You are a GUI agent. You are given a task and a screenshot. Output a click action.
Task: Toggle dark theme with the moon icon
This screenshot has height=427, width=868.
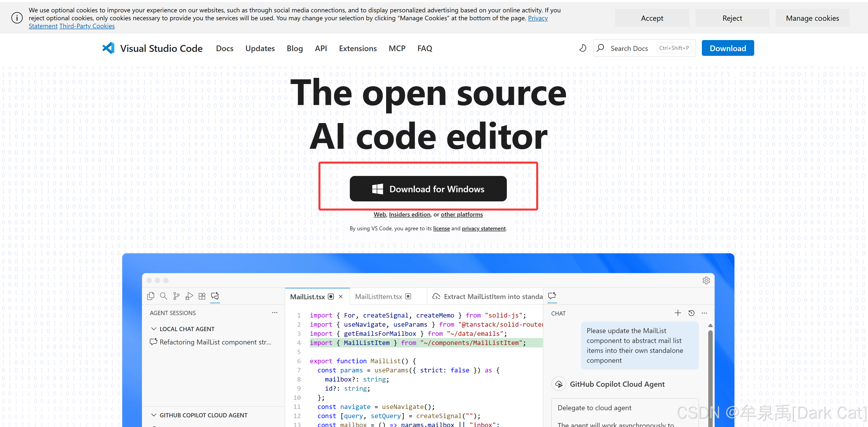583,48
